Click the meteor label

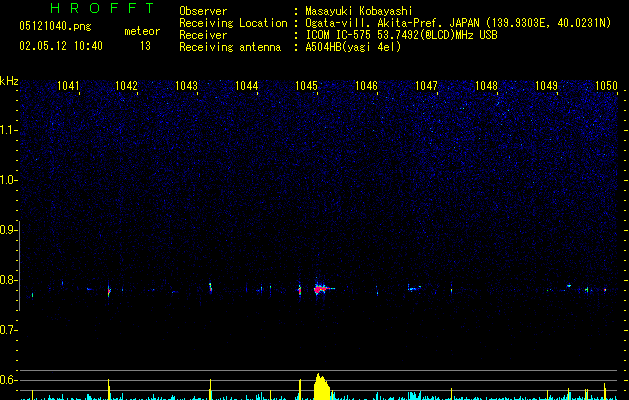(142, 31)
